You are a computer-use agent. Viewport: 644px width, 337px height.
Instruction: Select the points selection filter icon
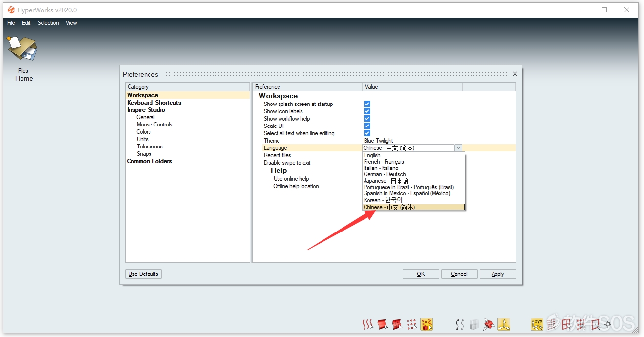(412, 324)
